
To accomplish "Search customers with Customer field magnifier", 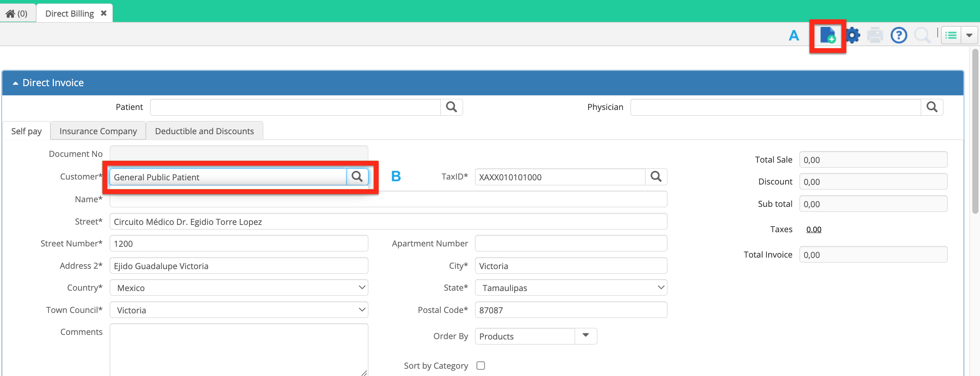I will 357,177.
